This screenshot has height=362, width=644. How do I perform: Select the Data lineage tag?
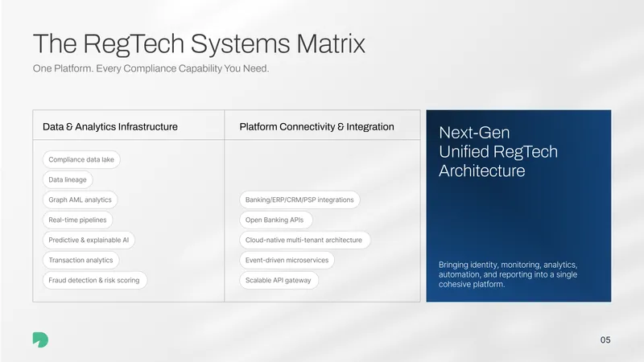pos(68,179)
